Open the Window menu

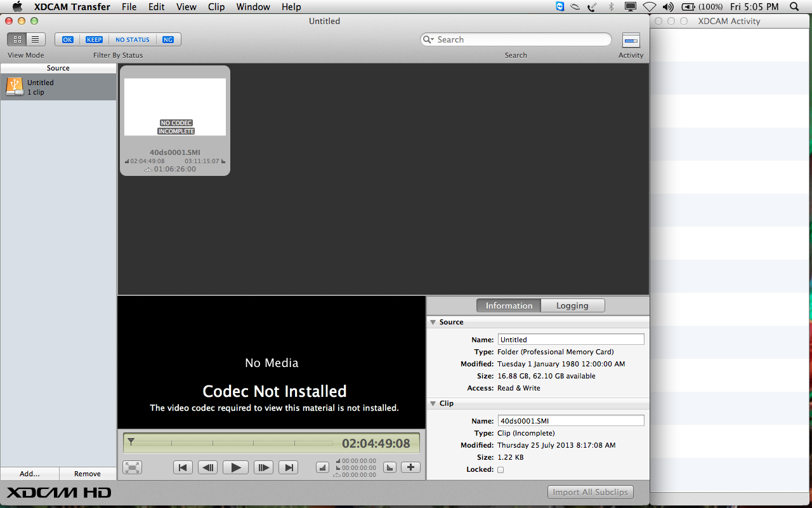coord(252,7)
